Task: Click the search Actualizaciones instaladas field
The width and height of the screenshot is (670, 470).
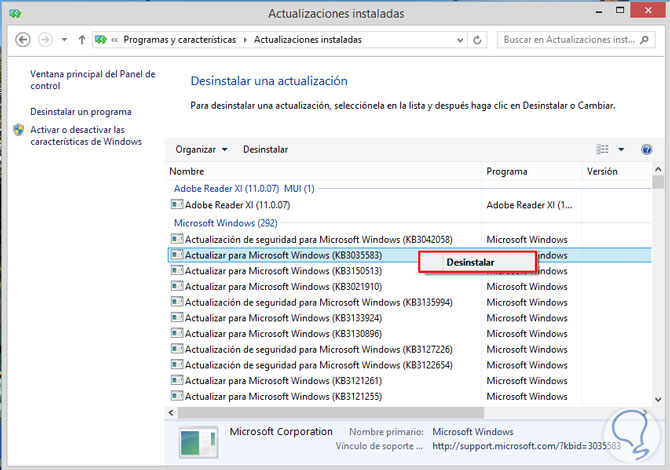Action: pos(568,40)
